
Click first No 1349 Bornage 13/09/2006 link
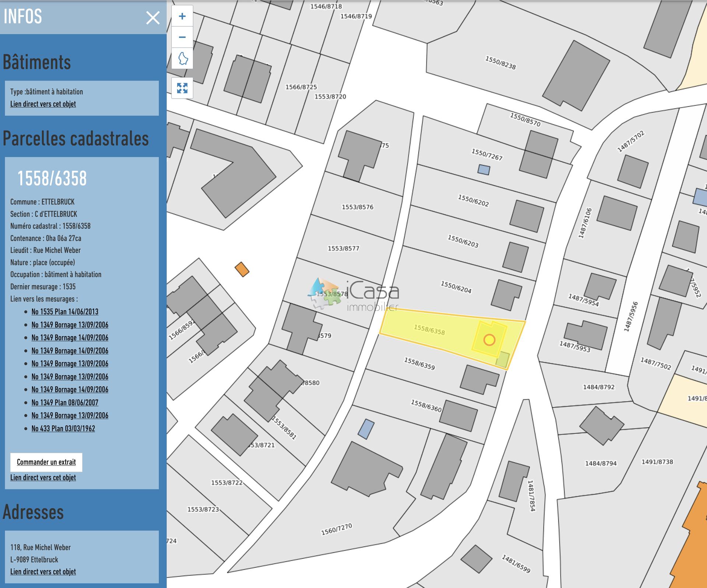[70, 325]
